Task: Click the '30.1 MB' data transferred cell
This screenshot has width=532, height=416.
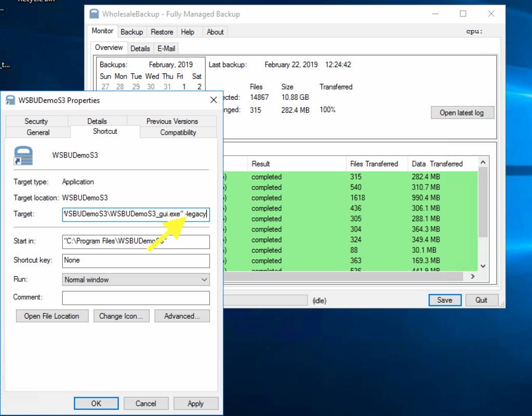Action: click(424, 250)
